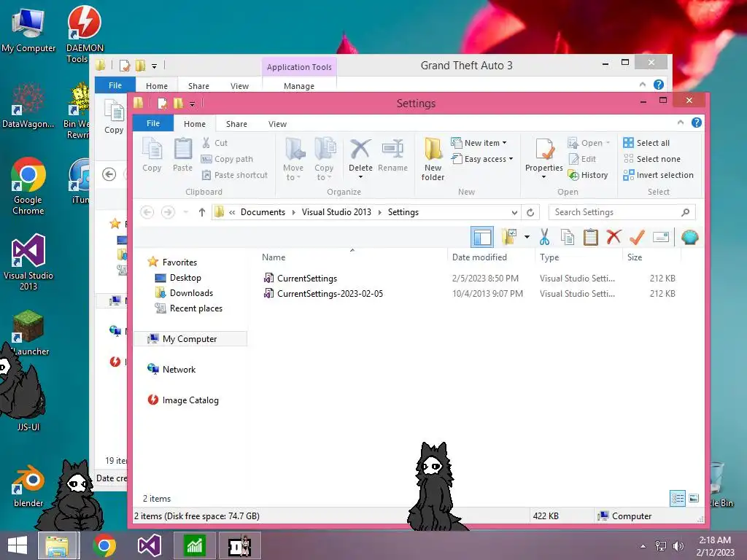Switch to the Home tab in Settings window
This screenshot has width=747, height=560.
(x=195, y=124)
